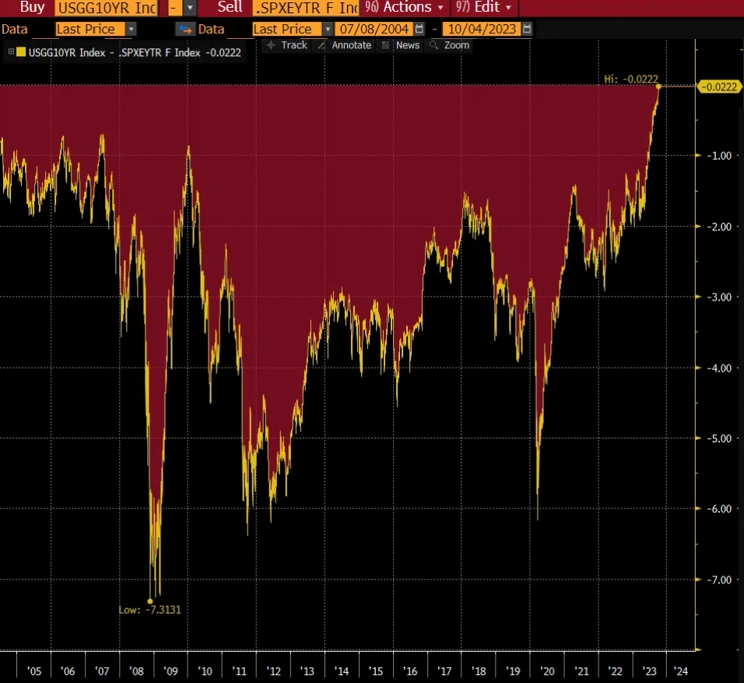The image size is (744, 683).
Task: Edit the 07/08/2004 start date
Action: (374, 29)
